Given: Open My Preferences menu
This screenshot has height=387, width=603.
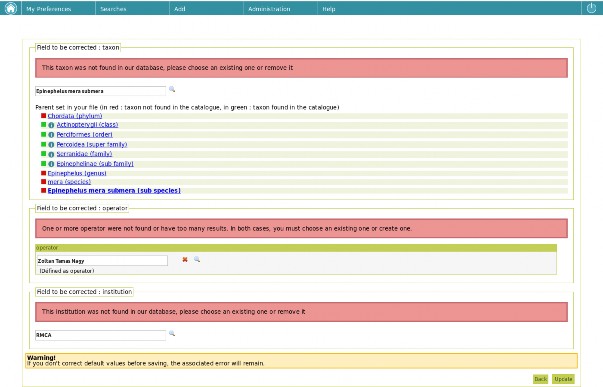Looking at the screenshot, I should [49, 9].
